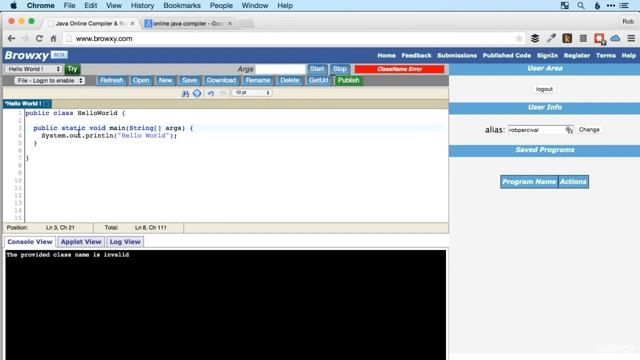Click the Download button

(x=221, y=80)
